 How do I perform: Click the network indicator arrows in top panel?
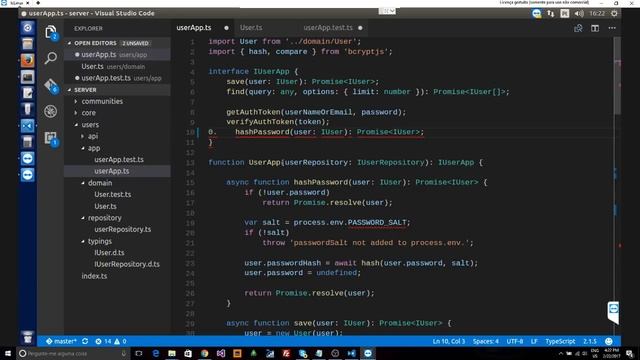[x=551, y=13]
